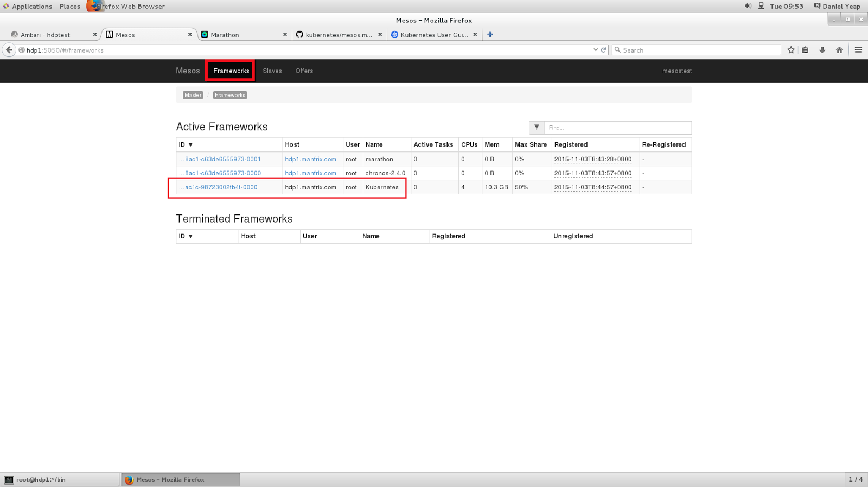Viewport: 868px width, 487px height.
Task: Open the clock showing Tue 09:53
Action: tap(787, 6)
